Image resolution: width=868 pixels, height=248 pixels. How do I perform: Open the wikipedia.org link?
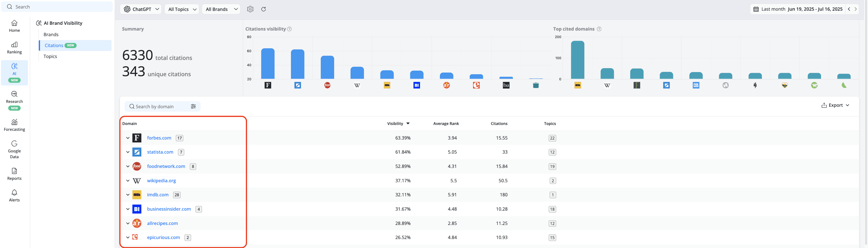point(161,181)
